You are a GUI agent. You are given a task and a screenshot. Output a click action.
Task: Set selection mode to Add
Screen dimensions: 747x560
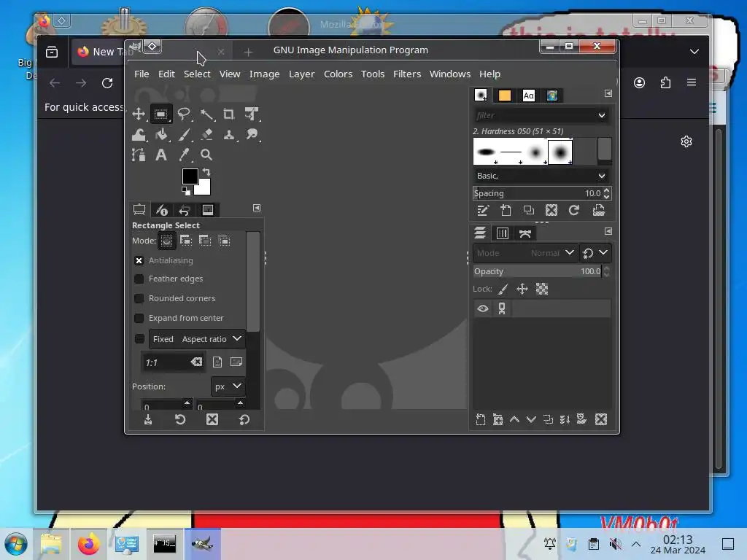186,241
